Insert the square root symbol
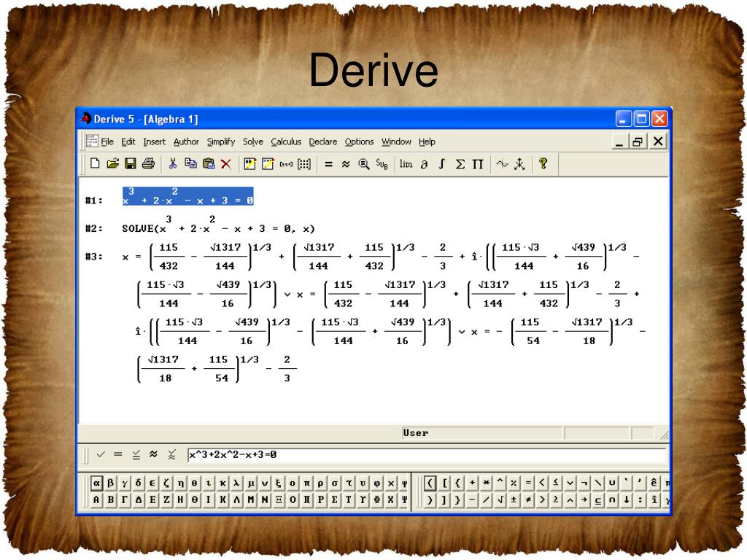This screenshot has width=747, height=560. [x=500, y=500]
